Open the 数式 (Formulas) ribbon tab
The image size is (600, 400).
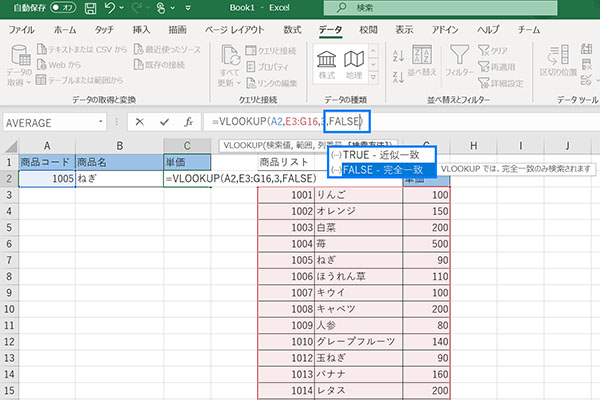[293, 30]
